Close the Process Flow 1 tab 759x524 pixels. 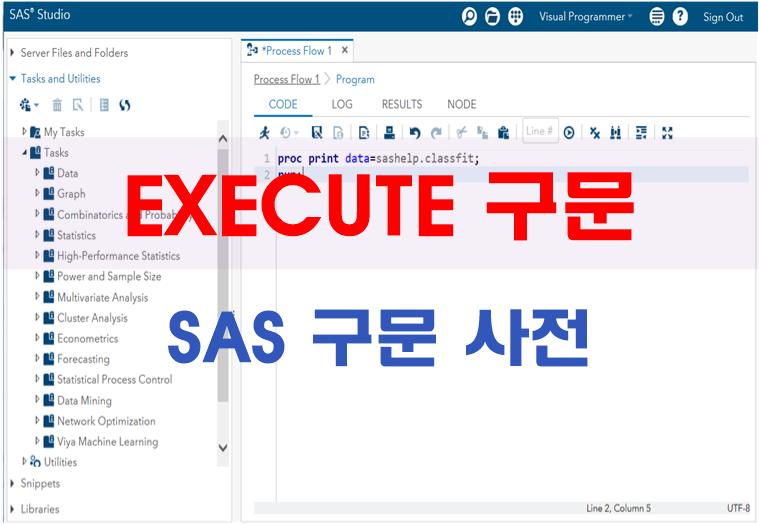tap(345, 50)
